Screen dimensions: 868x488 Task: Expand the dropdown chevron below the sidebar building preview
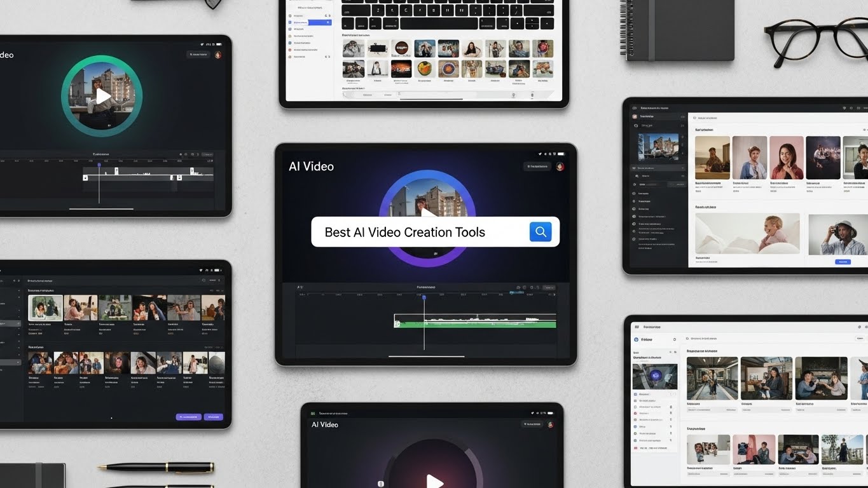click(x=682, y=168)
